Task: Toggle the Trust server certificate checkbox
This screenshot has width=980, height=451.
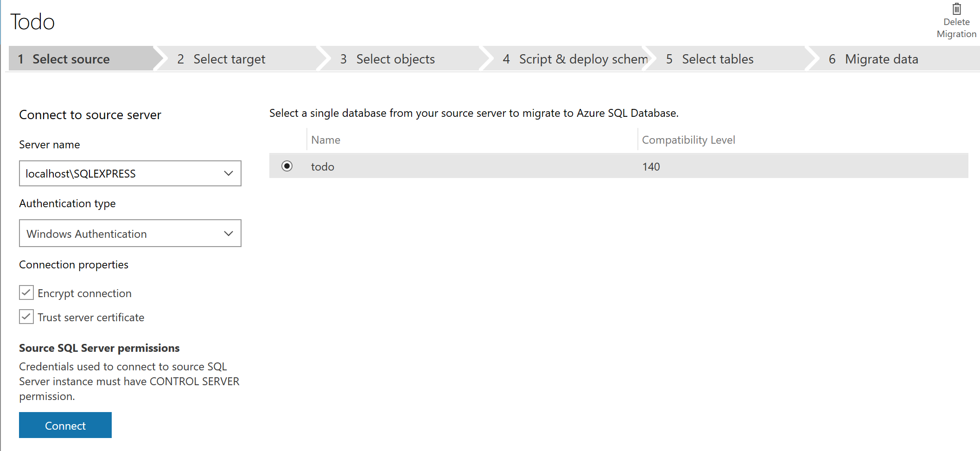Action: tap(26, 317)
